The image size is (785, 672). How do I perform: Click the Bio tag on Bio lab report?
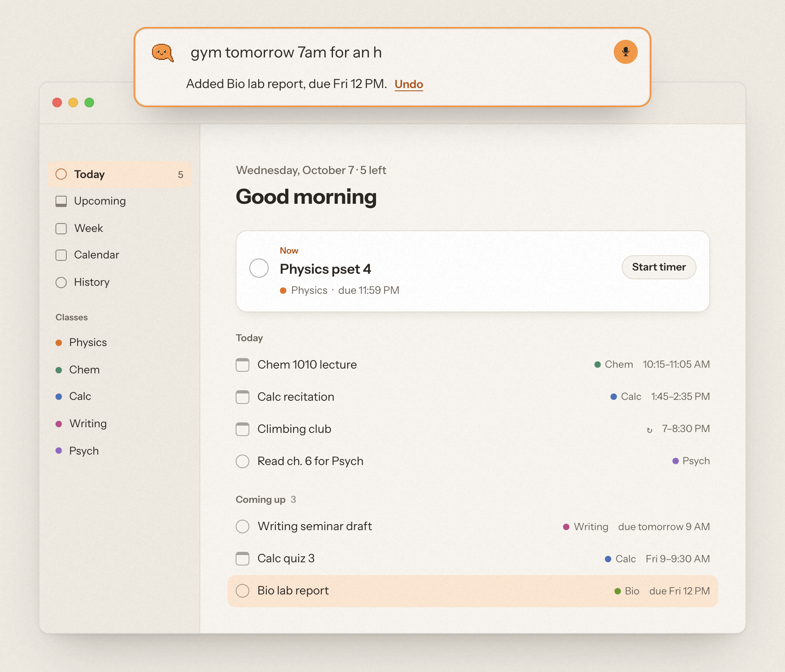(627, 591)
